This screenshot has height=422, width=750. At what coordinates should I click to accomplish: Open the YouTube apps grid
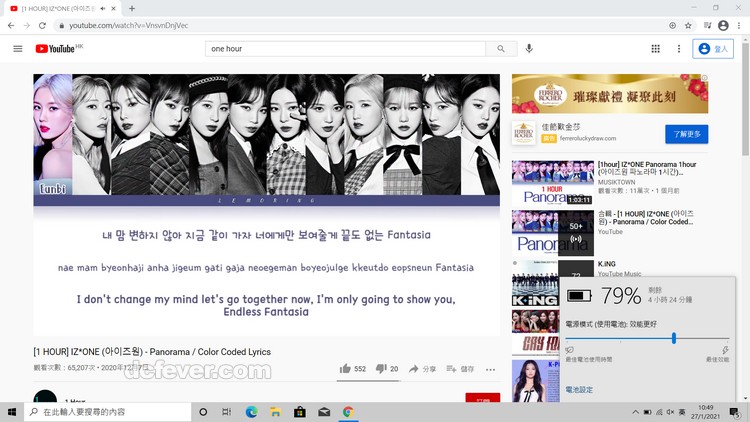pyautogui.click(x=655, y=49)
